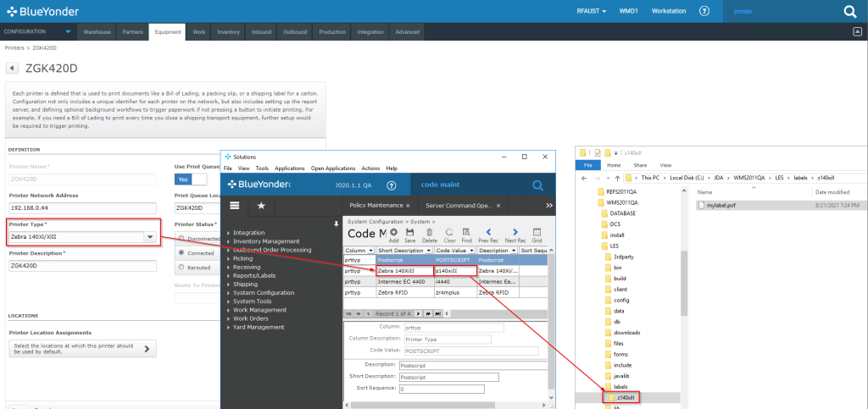This screenshot has width=868, height=409.
Task: Close the Server Command Ope... tab with its x
Action: click(498, 206)
